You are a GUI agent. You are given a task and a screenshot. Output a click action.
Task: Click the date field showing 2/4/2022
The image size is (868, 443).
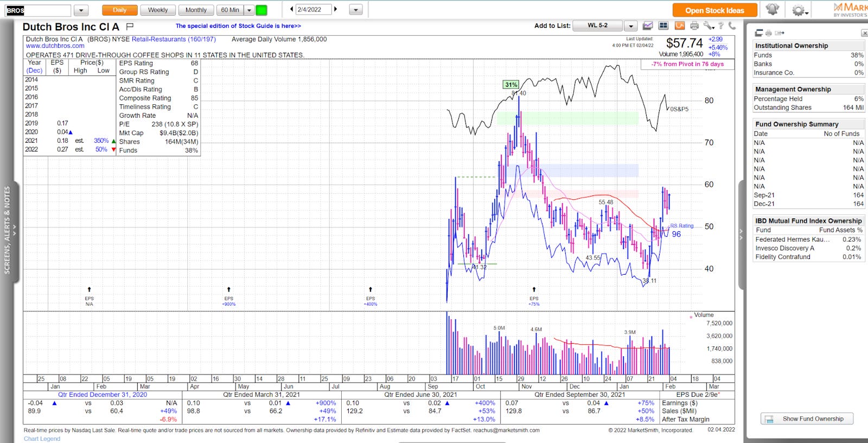coord(313,9)
